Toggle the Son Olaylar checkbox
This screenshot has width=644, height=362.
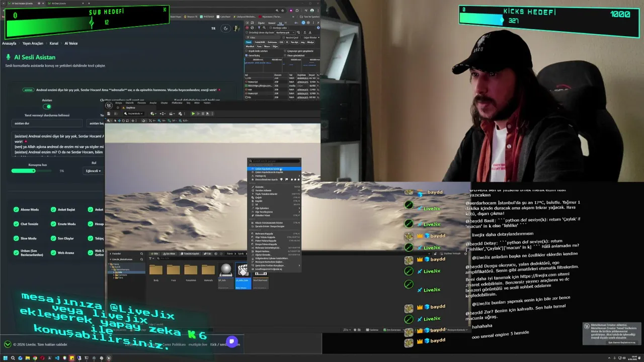coord(53,238)
